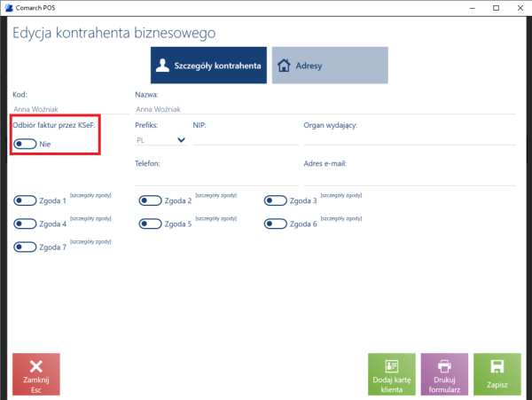The image size is (532, 400).
Task: Click the Kod field with Anna Woźniak
Action: 71,109
